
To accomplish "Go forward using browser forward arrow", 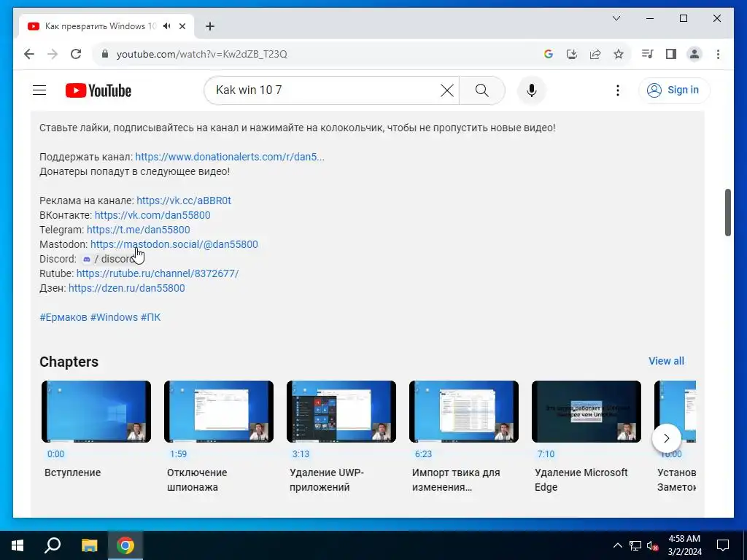I will pos(53,54).
